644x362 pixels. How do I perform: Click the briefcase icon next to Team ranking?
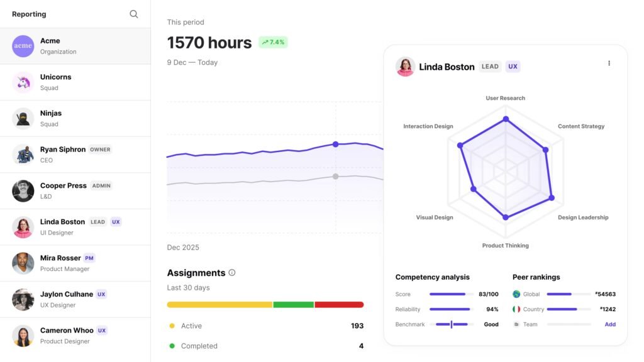tap(517, 324)
